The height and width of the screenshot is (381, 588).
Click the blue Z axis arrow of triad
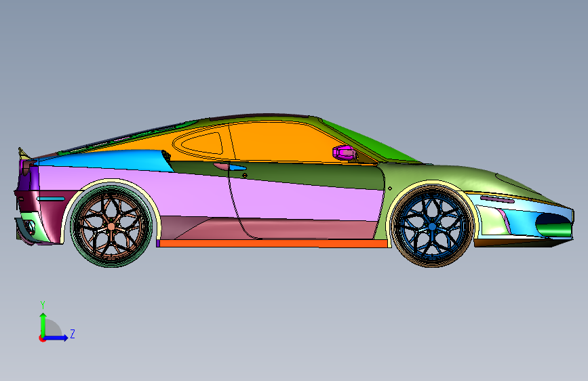coord(56,338)
